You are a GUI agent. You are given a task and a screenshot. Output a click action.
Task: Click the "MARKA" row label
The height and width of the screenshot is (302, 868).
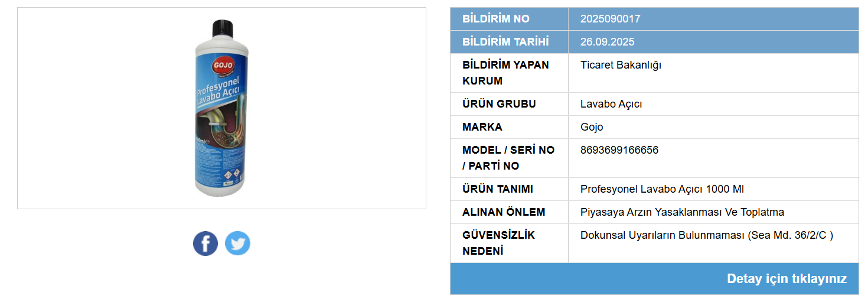482,127
